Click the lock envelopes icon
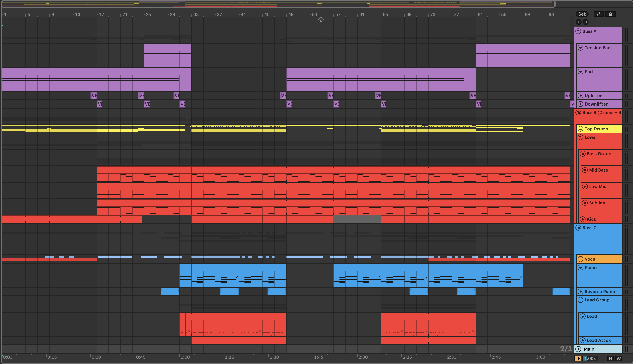This screenshot has width=633, height=364. [x=610, y=14]
